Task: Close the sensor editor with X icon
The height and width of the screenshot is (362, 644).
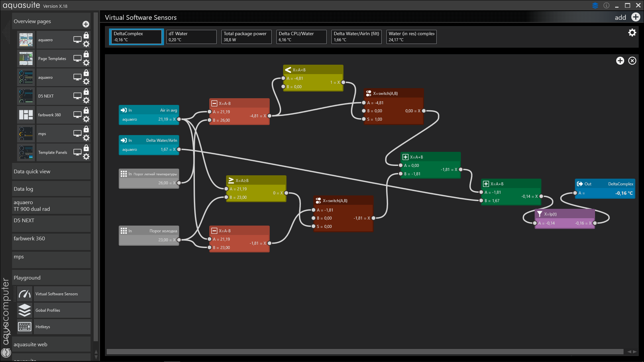Action: [x=632, y=61]
